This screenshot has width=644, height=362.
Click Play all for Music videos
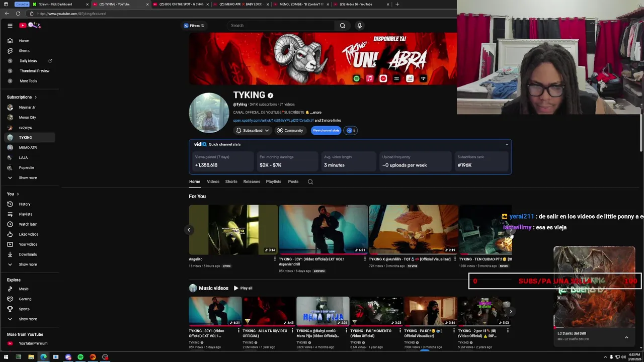click(x=243, y=288)
